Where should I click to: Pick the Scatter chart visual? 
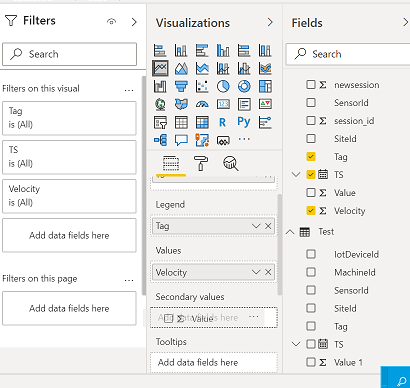pos(202,86)
